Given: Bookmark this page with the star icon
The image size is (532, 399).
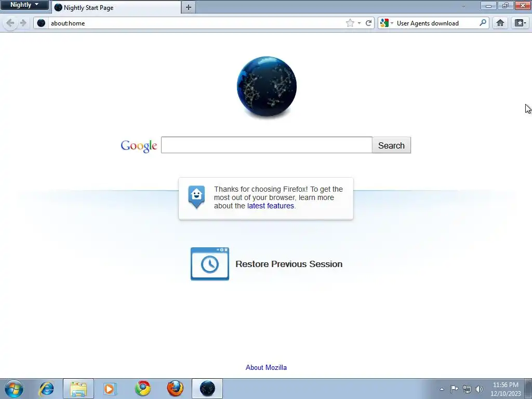Looking at the screenshot, I should click(350, 23).
